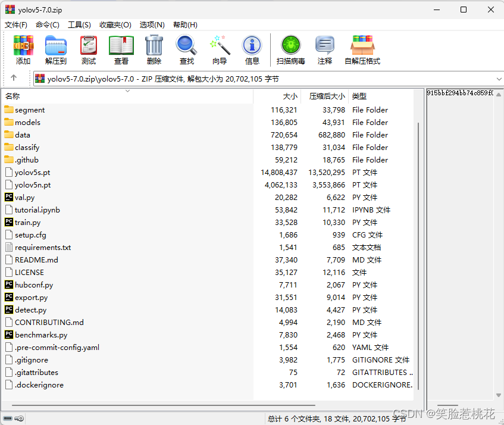Click comment panel scroll up arrow
504x425 pixels.
[499, 95]
